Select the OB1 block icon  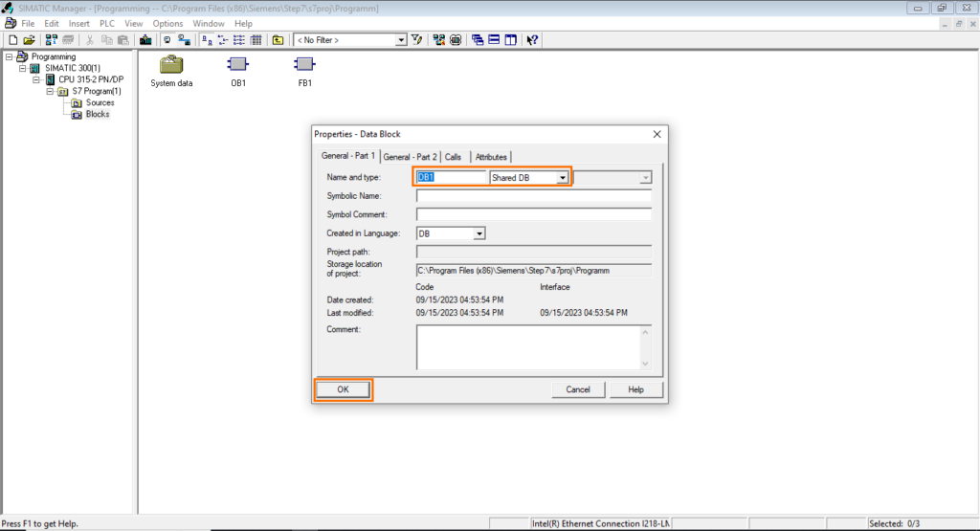(x=237, y=64)
